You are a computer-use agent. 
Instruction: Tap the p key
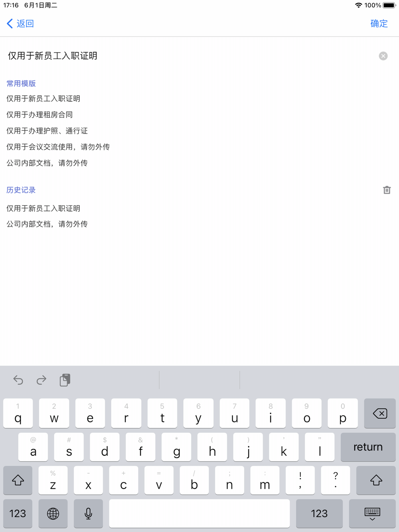(x=343, y=413)
